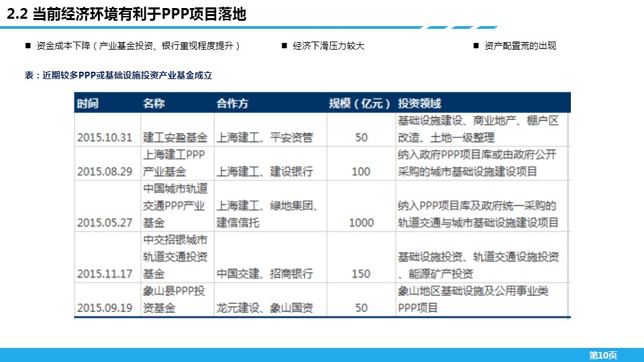Select the date cell '2015.10.31'
This screenshot has width=644, height=362.
(105, 137)
